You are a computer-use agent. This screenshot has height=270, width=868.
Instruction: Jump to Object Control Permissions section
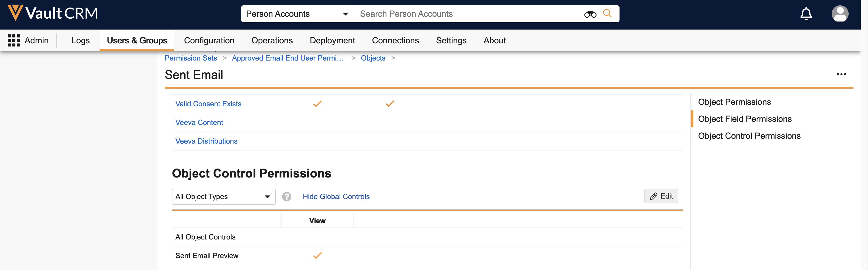[x=749, y=136]
